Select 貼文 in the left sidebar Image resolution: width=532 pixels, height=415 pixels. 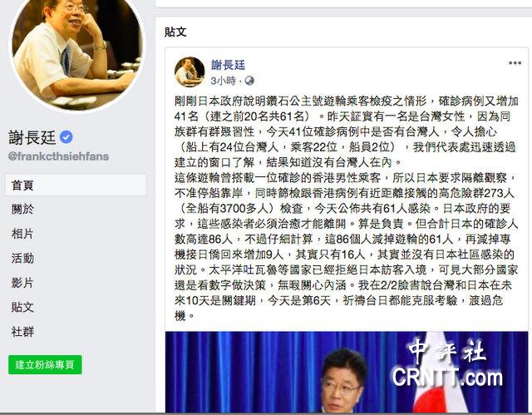tap(22, 307)
